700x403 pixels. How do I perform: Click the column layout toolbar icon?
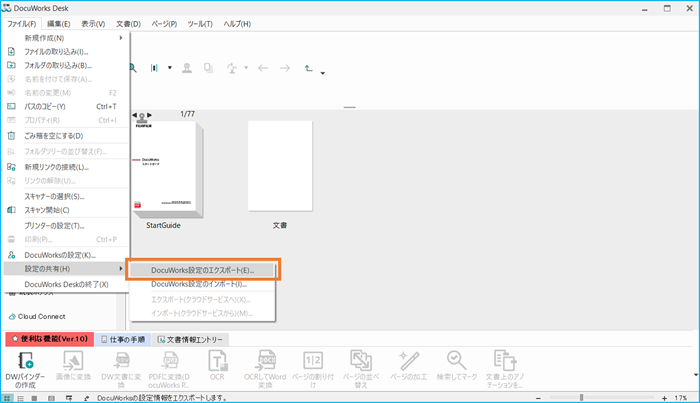point(154,68)
